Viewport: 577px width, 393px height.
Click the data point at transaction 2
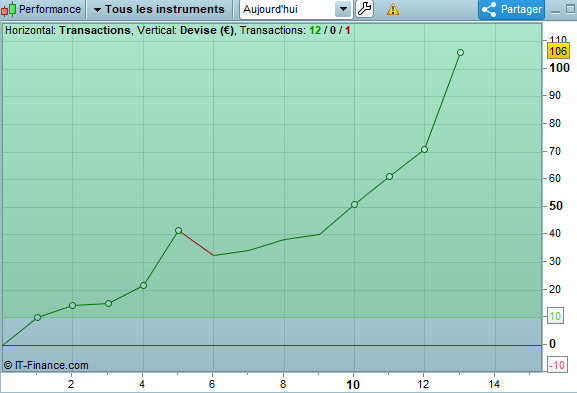click(72, 305)
